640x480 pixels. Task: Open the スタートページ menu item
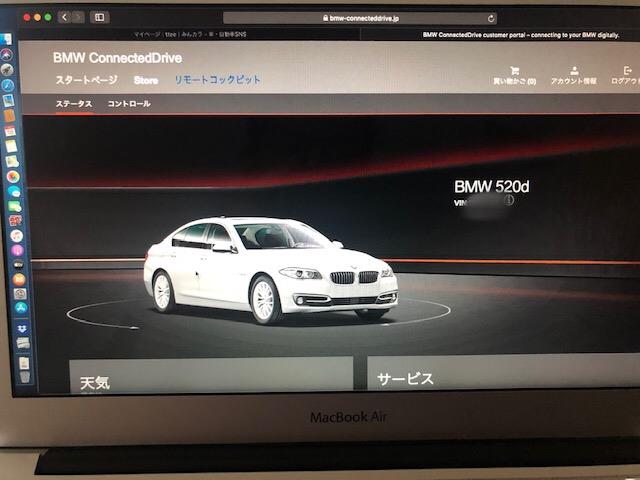pyautogui.click(x=87, y=80)
